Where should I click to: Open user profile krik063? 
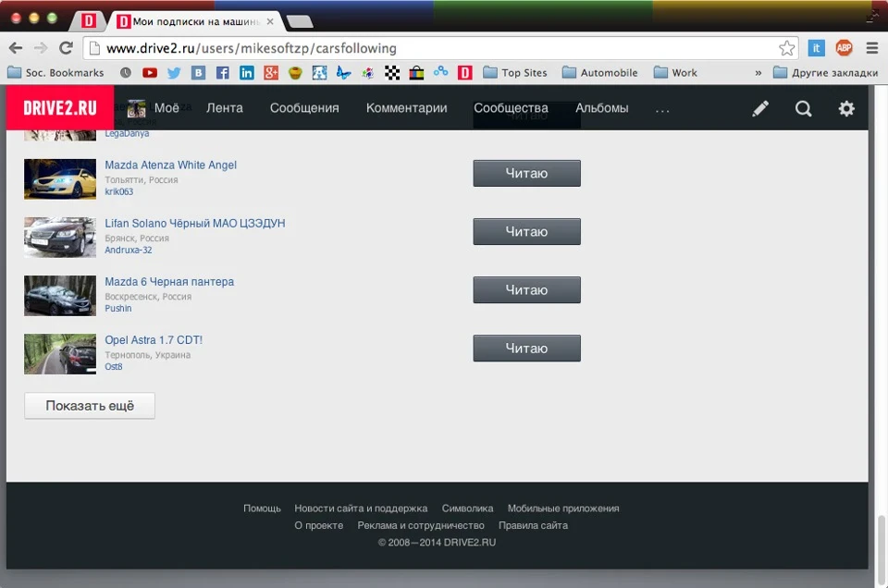tap(119, 191)
